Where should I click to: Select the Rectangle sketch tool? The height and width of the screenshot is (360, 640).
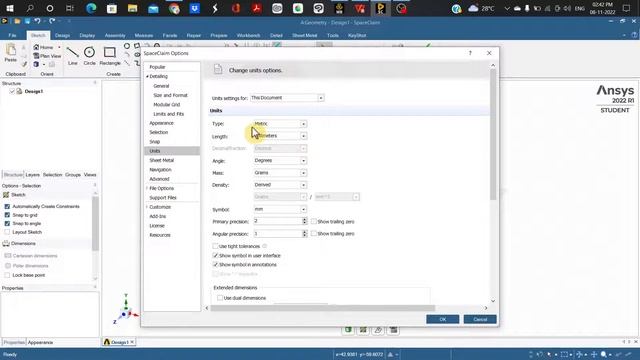(110, 56)
